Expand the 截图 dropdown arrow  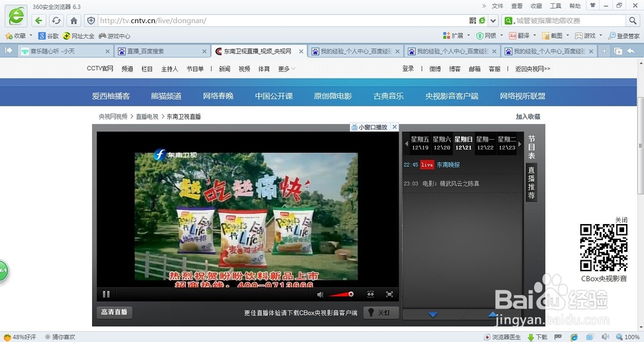point(567,35)
